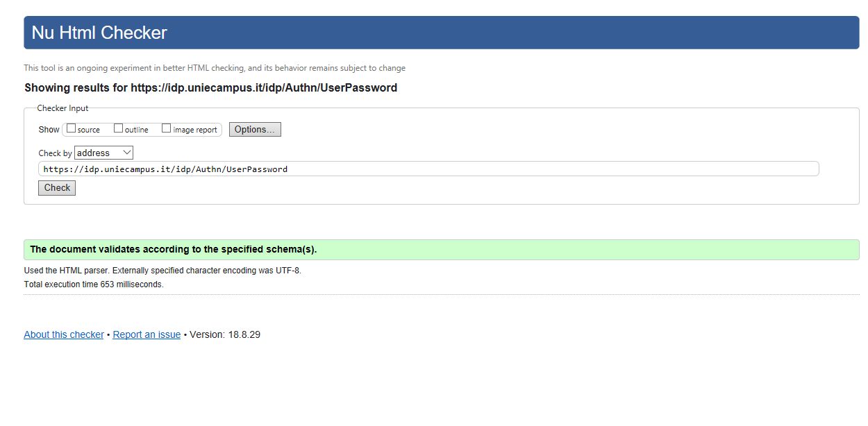Click the Show label before checkboxes

click(49, 130)
